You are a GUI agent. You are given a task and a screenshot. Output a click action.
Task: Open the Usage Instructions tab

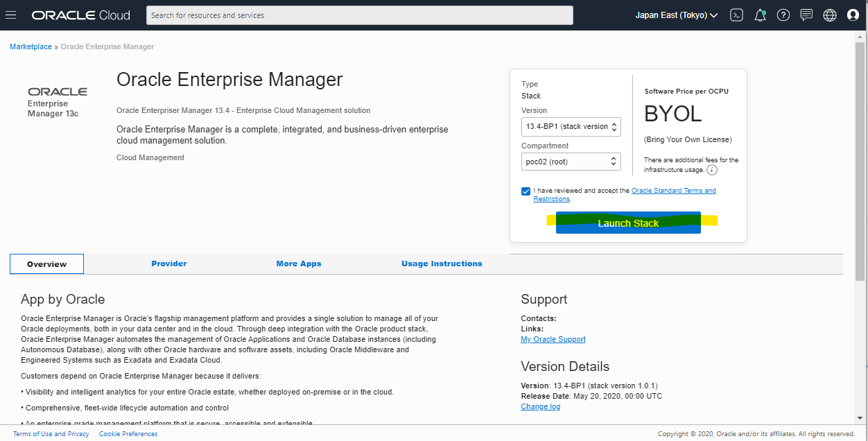click(x=442, y=263)
